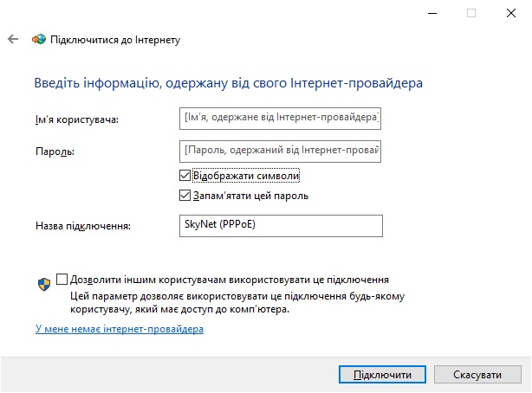Open the У мене немає інтернет-провайдера link
Screen dimensions: 532x393
(120, 329)
